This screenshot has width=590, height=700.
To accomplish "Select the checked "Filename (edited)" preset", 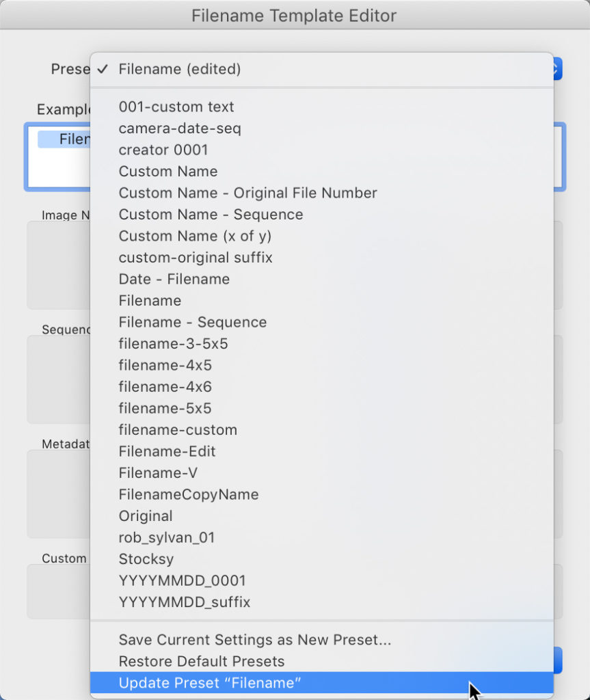I will tap(179, 69).
